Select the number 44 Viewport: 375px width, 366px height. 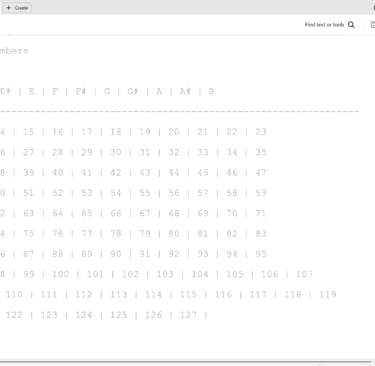click(174, 173)
